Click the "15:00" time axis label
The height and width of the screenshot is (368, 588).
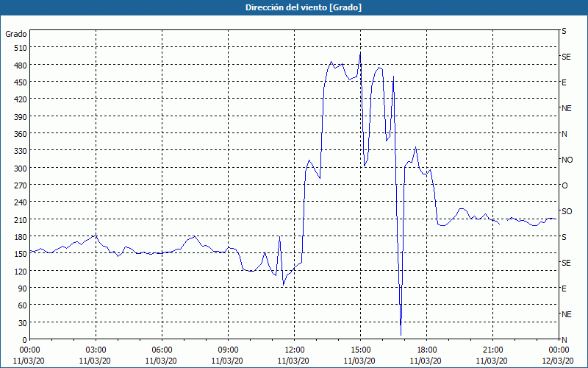(360, 350)
